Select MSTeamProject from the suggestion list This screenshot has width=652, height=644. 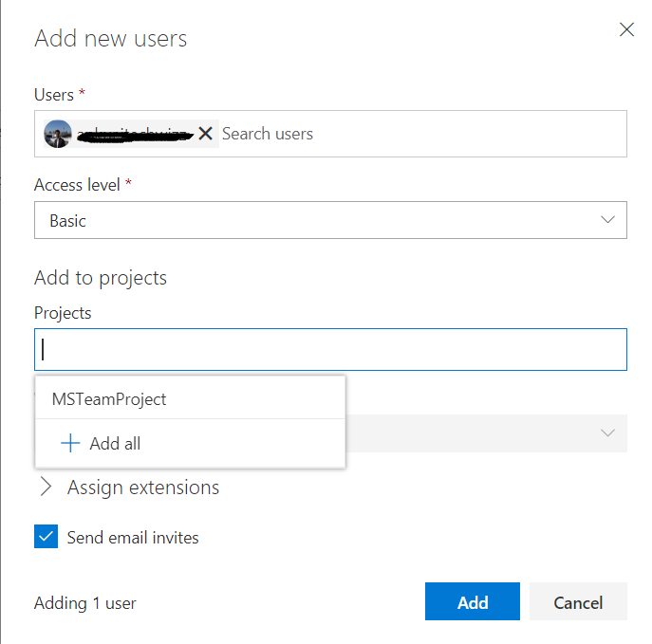point(109,399)
